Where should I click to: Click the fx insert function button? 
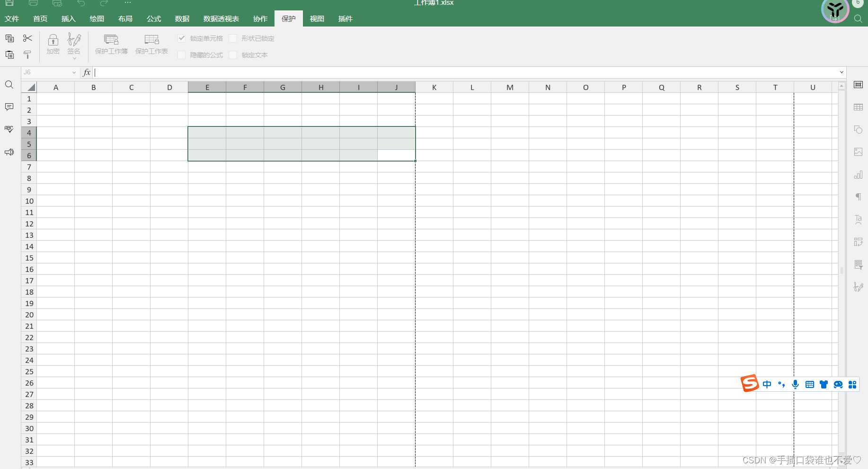click(87, 72)
